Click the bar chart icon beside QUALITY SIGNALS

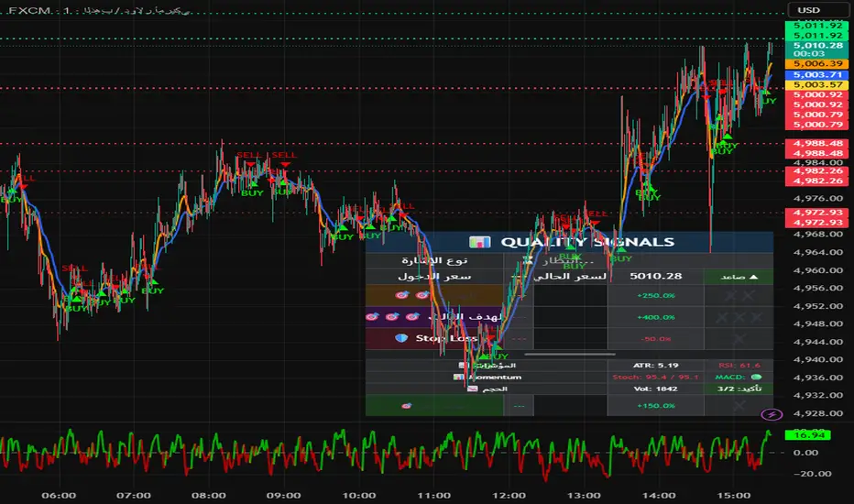tap(480, 242)
